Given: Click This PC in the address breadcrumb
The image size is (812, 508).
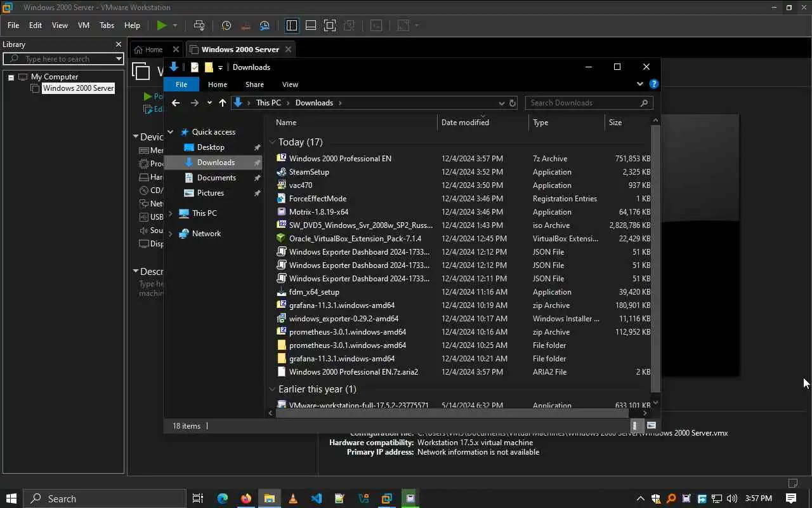Looking at the screenshot, I should point(268,103).
